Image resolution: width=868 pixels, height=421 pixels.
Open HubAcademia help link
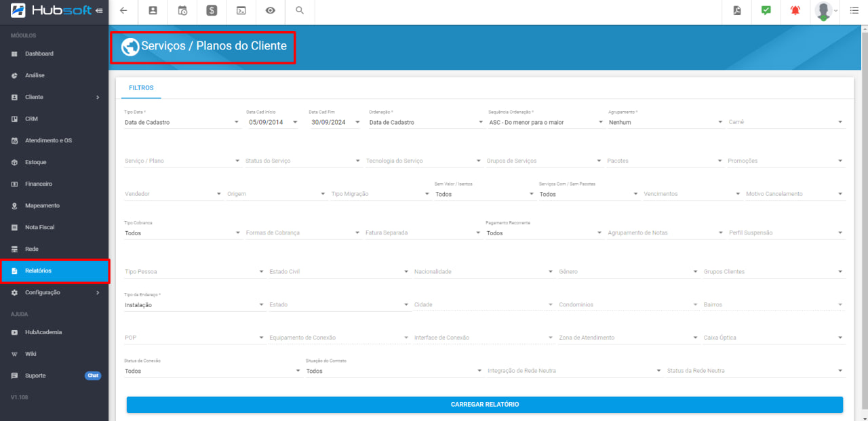(54, 332)
